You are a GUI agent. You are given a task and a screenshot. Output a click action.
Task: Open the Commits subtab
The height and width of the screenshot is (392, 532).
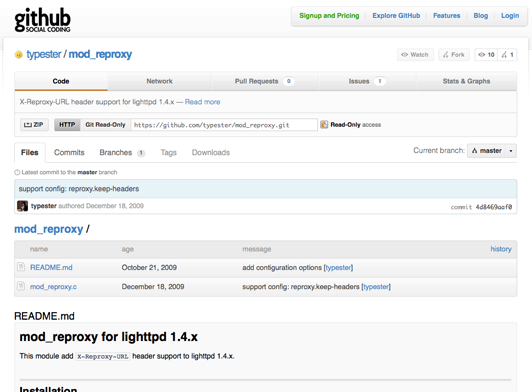pyautogui.click(x=69, y=152)
